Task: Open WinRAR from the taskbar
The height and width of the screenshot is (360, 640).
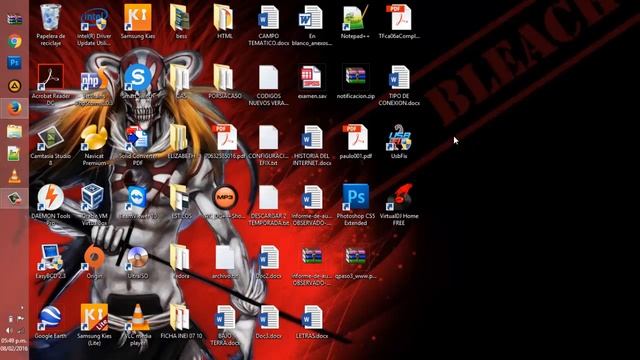Action: click(14, 19)
